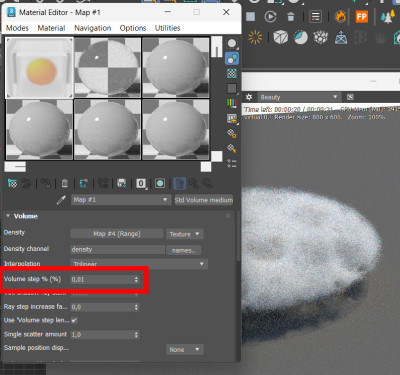Toggle the Backlight icon in side toolbar
This screenshot has height=375, width=400.
pos(232,58)
